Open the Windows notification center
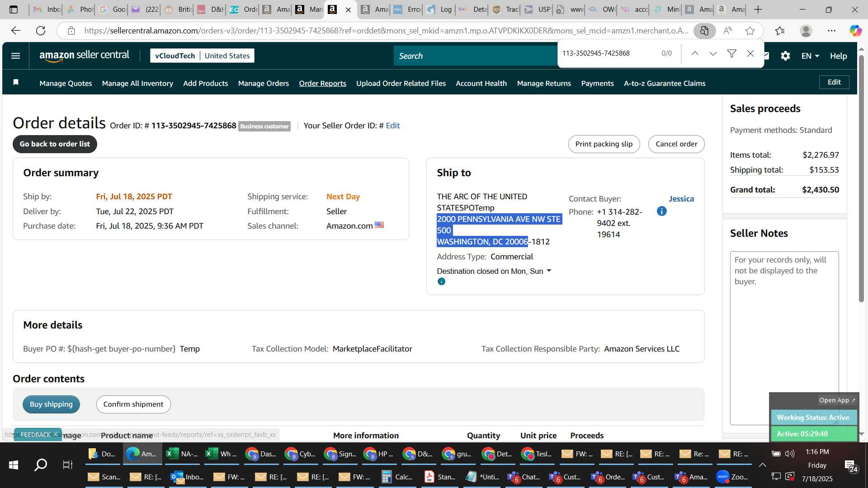The height and width of the screenshot is (488, 868). [851, 465]
